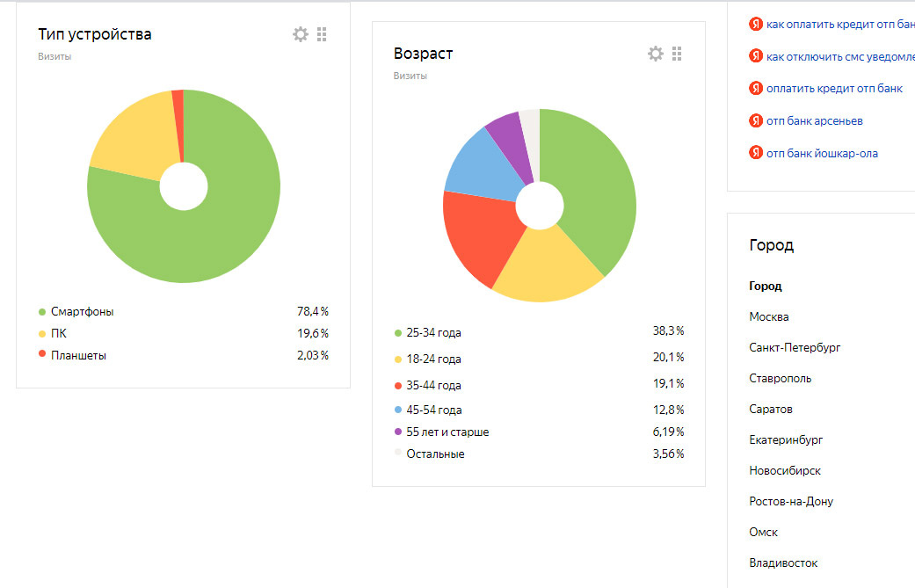Click grid drag handle of Возраст widget
This screenshot has width=915, height=588.
pyautogui.click(x=677, y=54)
